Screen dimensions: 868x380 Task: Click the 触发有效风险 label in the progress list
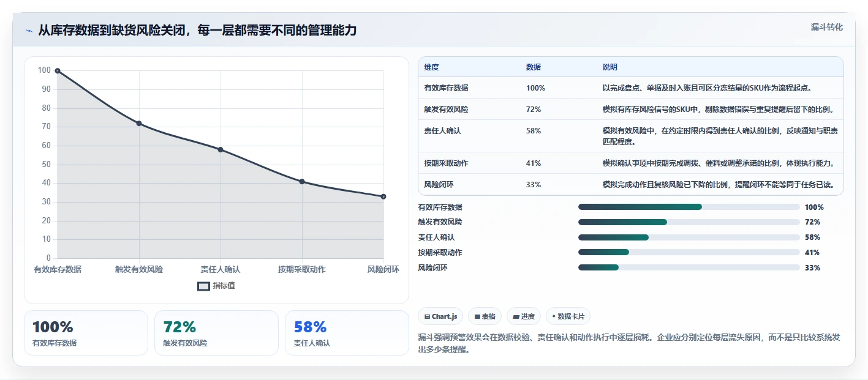coord(440,222)
